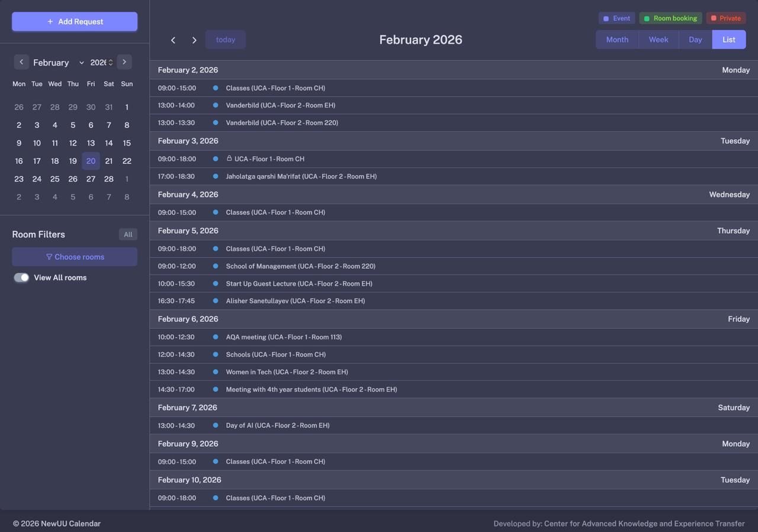This screenshot has height=532, width=758.
Task: Click the Private legend color swatch
Action: click(714, 18)
